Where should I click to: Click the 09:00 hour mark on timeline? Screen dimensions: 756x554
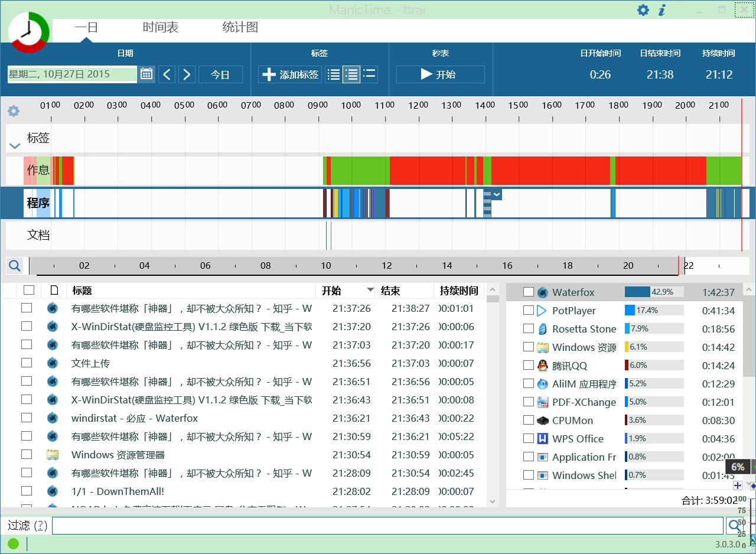click(x=318, y=105)
